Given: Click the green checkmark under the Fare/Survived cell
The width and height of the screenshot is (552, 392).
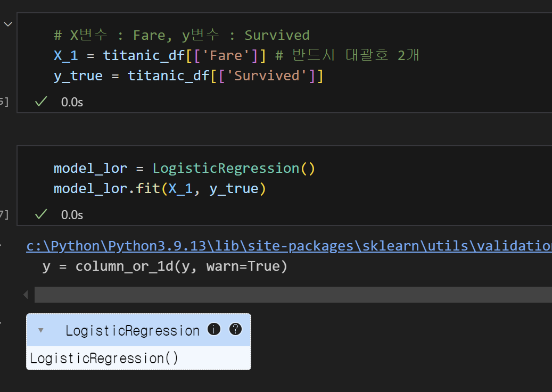Looking at the screenshot, I should [41, 102].
